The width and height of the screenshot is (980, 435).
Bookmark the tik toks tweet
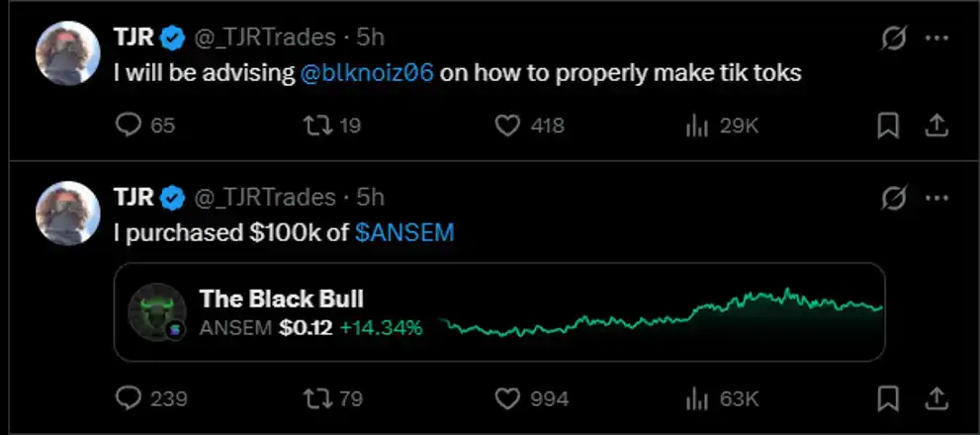(888, 127)
